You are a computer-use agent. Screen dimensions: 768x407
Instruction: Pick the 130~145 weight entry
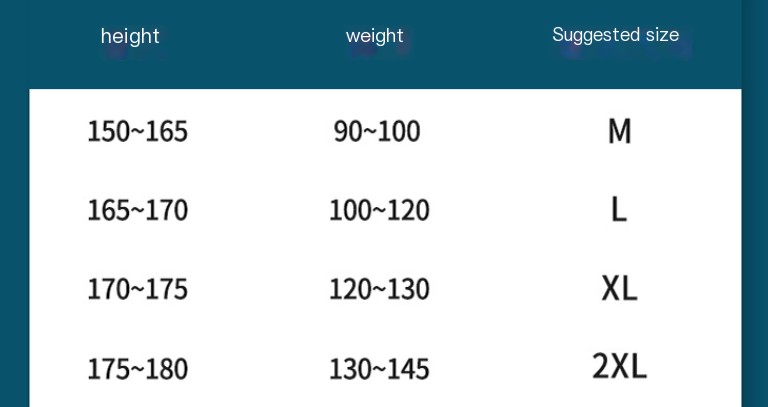click(x=379, y=369)
